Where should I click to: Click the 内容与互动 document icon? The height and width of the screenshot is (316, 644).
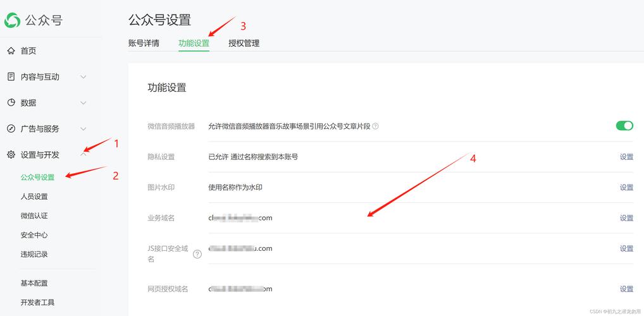tap(11, 76)
